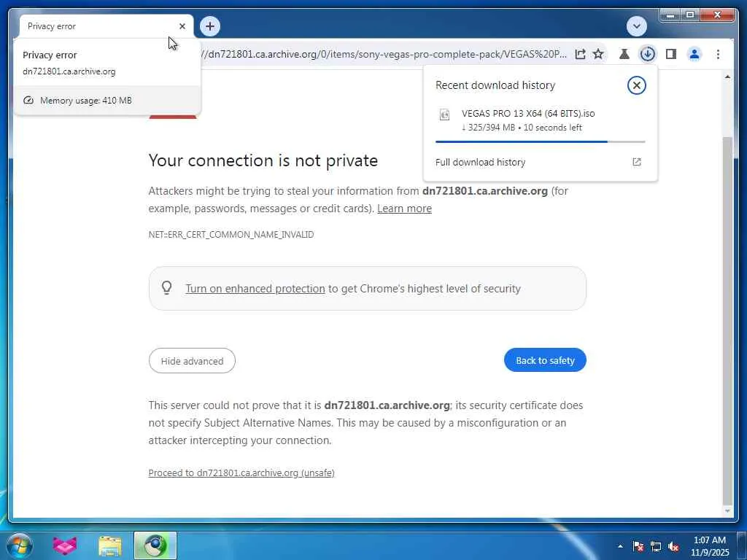
Task: Click the address bar URL text
Action: point(384,54)
